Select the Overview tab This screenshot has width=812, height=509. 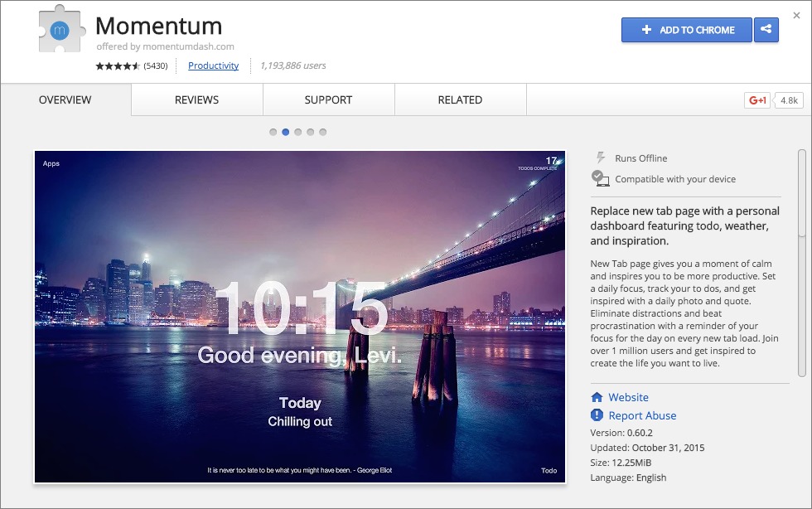tap(65, 99)
